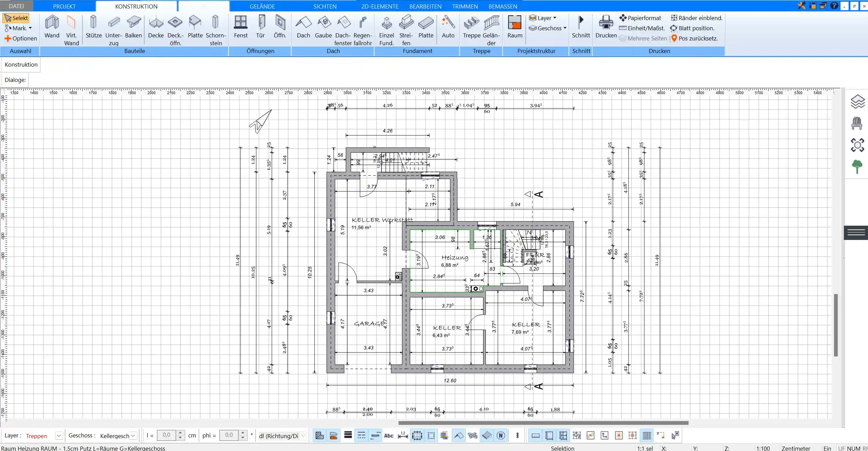The image size is (868, 451).
Task: Click the Blatt position. button
Action: (x=692, y=28)
